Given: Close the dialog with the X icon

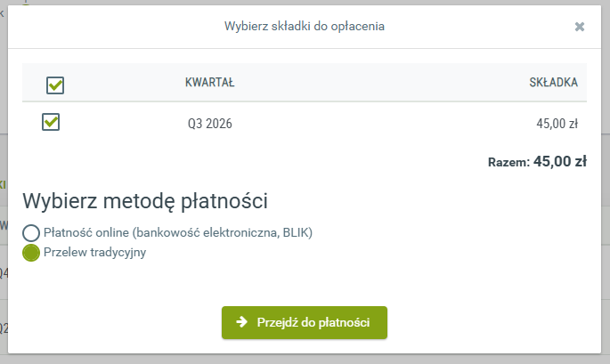Looking at the screenshot, I should point(580,27).
